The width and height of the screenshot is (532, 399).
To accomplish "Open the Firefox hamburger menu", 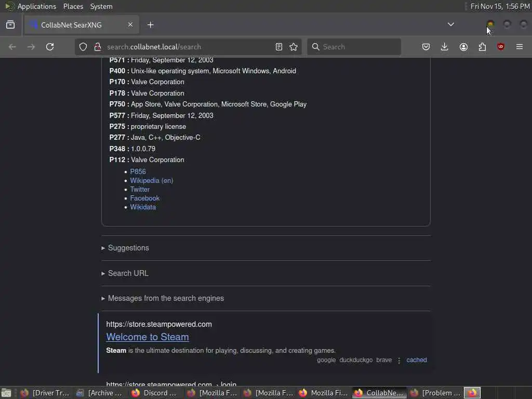I will [520, 47].
